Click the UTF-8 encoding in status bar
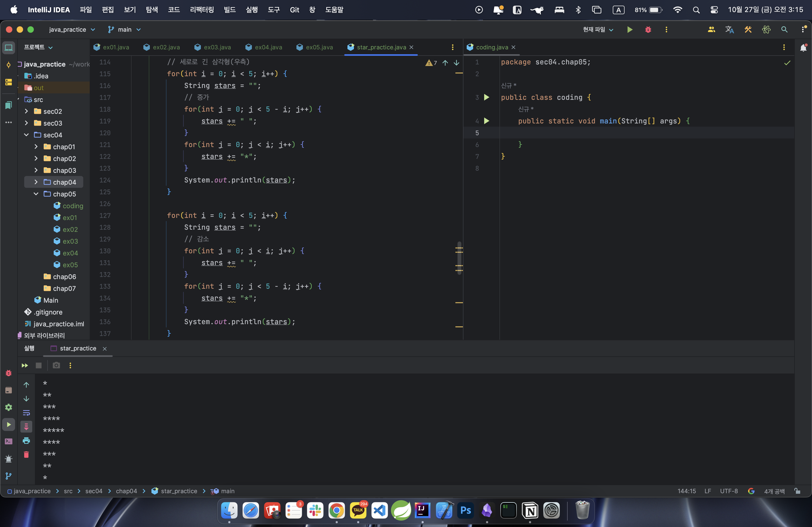This screenshot has height=527, width=812. tap(729, 491)
